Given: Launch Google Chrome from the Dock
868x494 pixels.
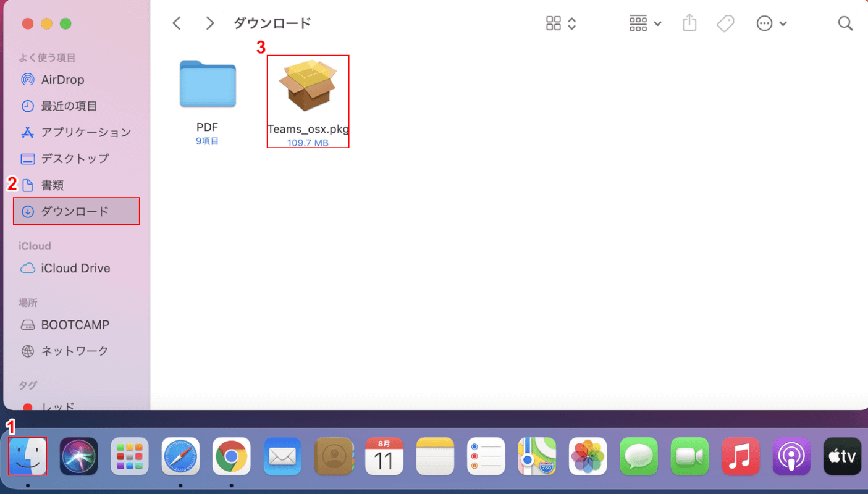Looking at the screenshot, I should [232, 456].
